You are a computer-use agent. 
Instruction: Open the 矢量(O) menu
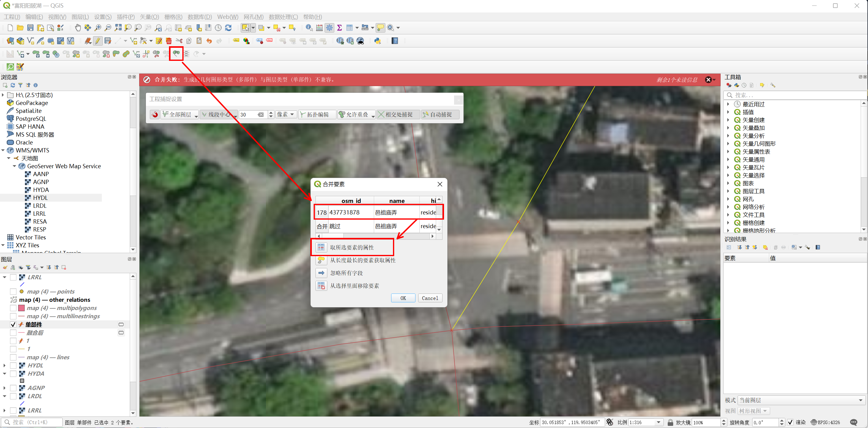tap(149, 17)
